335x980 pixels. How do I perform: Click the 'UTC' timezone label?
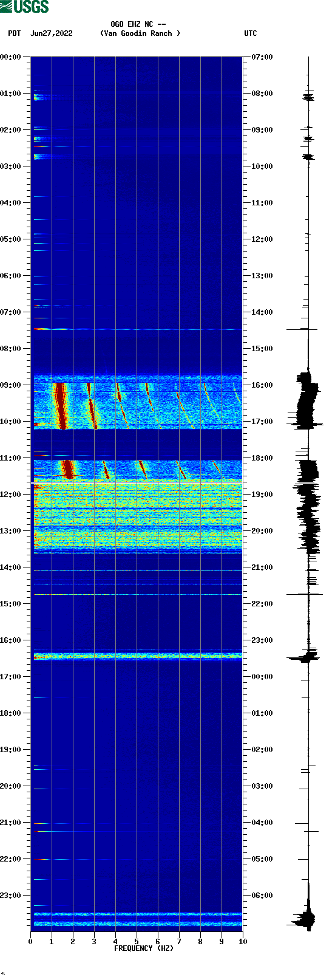251,33
